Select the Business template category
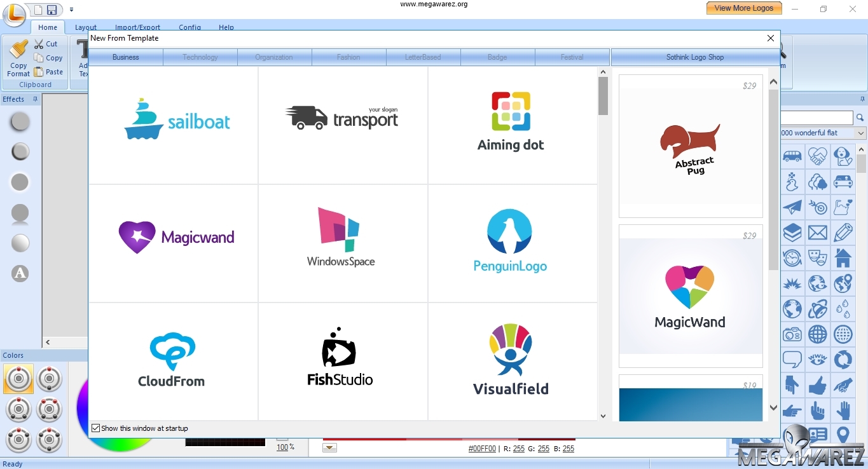 tap(125, 57)
